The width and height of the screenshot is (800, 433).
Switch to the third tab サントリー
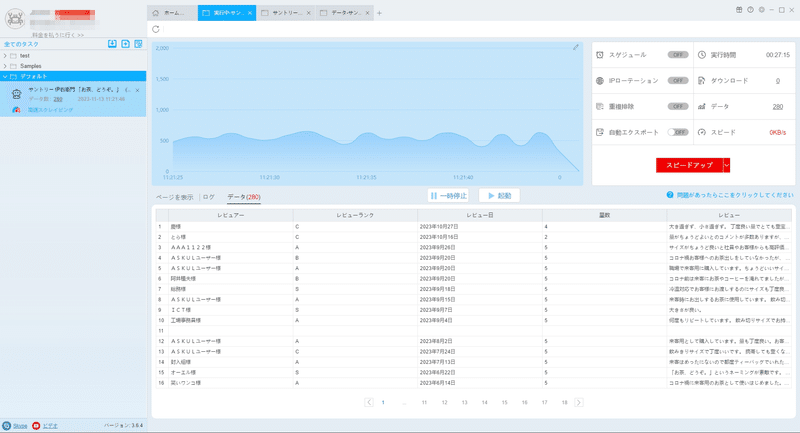tap(286, 13)
